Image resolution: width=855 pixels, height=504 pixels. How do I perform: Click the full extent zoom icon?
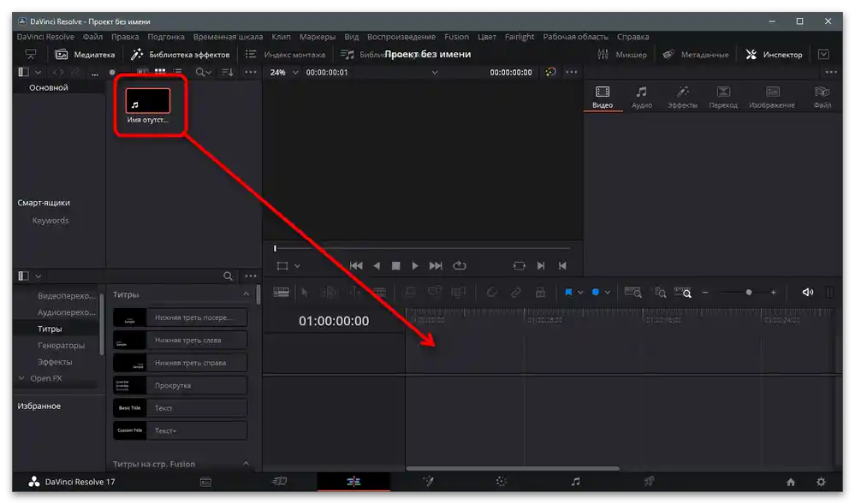(632, 293)
